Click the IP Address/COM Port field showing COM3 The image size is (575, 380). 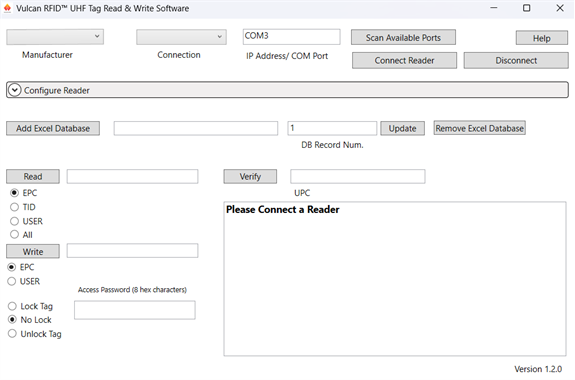tap(292, 36)
